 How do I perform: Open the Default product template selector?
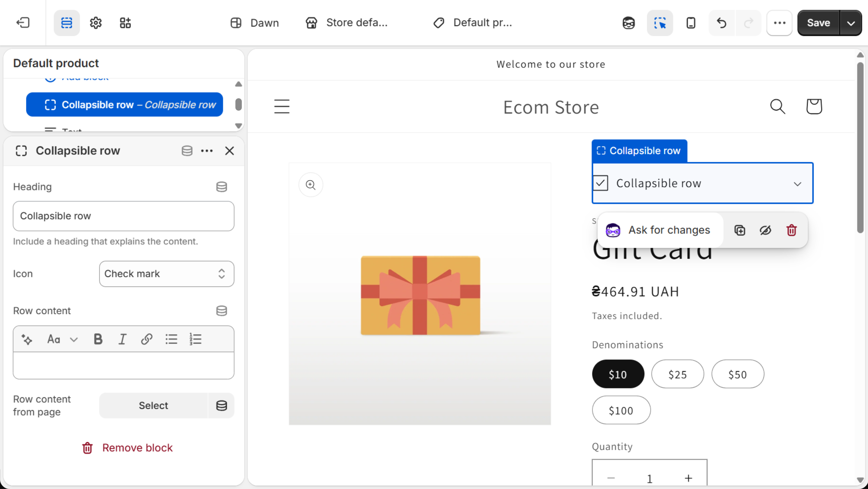click(473, 23)
